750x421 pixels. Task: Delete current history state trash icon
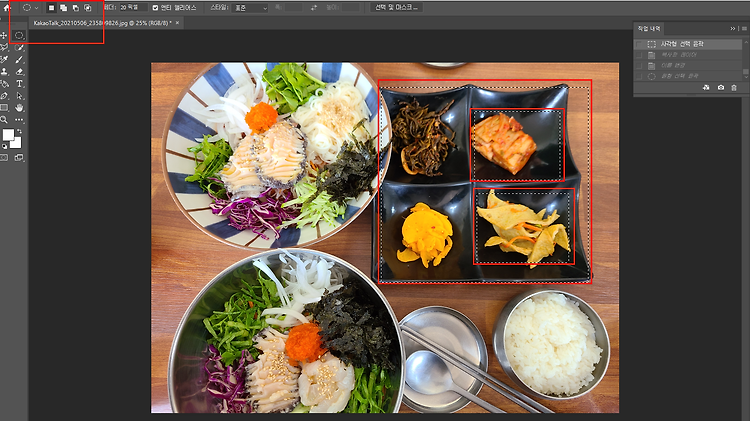[734, 88]
